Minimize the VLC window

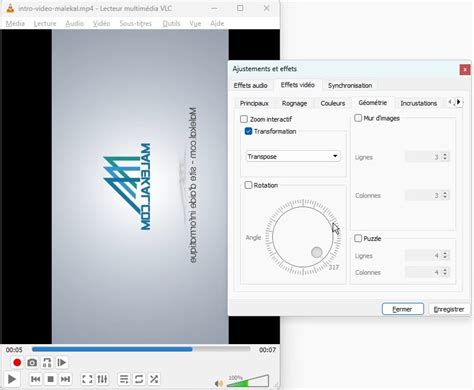point(215,8)
